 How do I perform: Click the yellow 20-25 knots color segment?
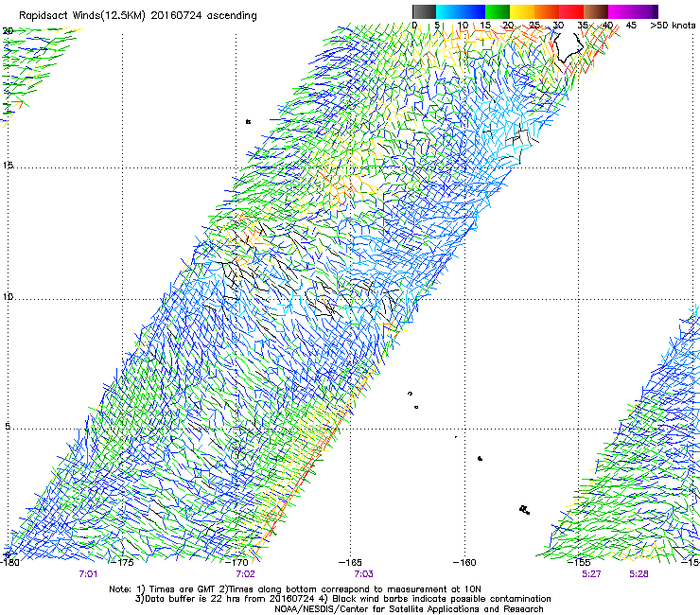point(522,11)
